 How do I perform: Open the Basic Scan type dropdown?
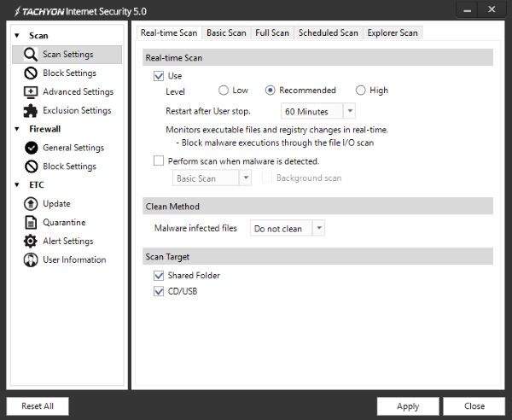(x=212, y=178)
